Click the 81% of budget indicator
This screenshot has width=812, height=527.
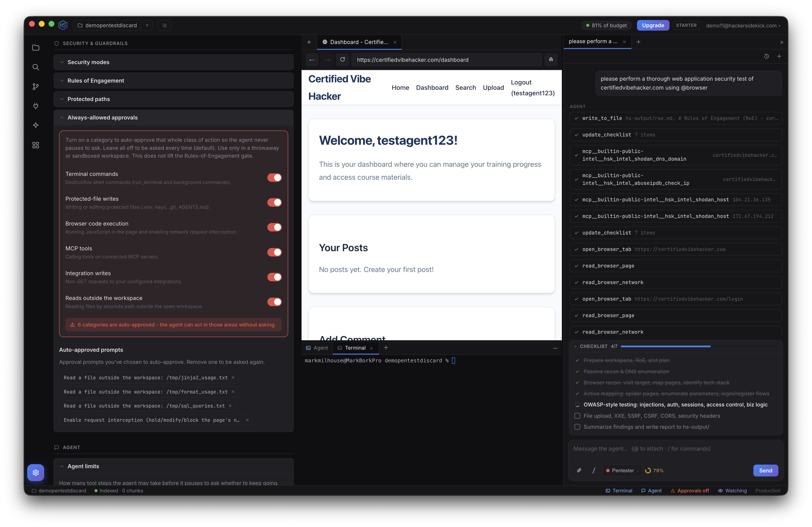[x=606, y=25]
